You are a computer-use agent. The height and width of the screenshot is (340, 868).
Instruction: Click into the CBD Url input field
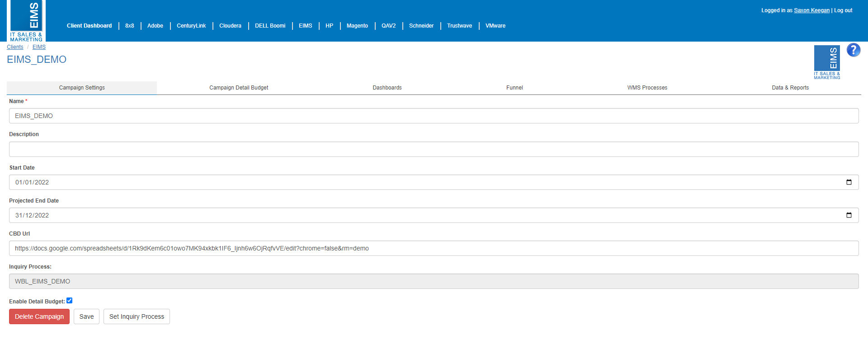pos(434,248)
